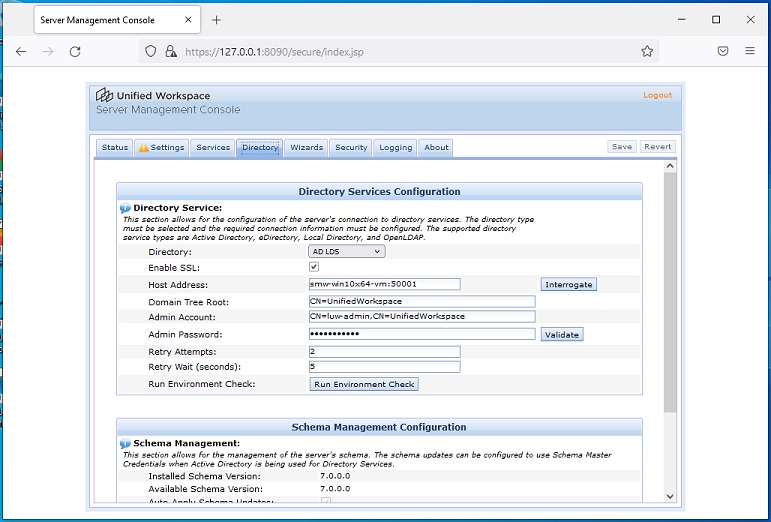
Task: Toggle the Enable SSL checkbox
Action: coord(314,267)
